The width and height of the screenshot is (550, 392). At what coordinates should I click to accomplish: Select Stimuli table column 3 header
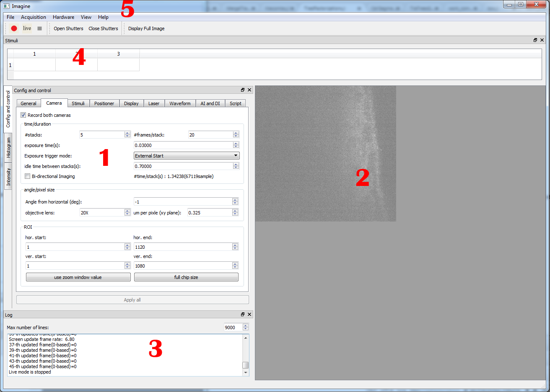[118, 54]
